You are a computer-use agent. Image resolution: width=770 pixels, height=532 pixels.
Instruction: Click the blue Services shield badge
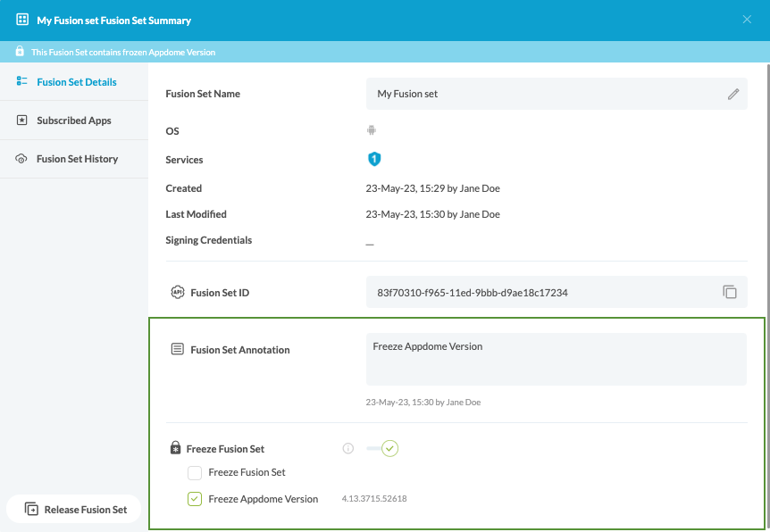tap(374, 159)
